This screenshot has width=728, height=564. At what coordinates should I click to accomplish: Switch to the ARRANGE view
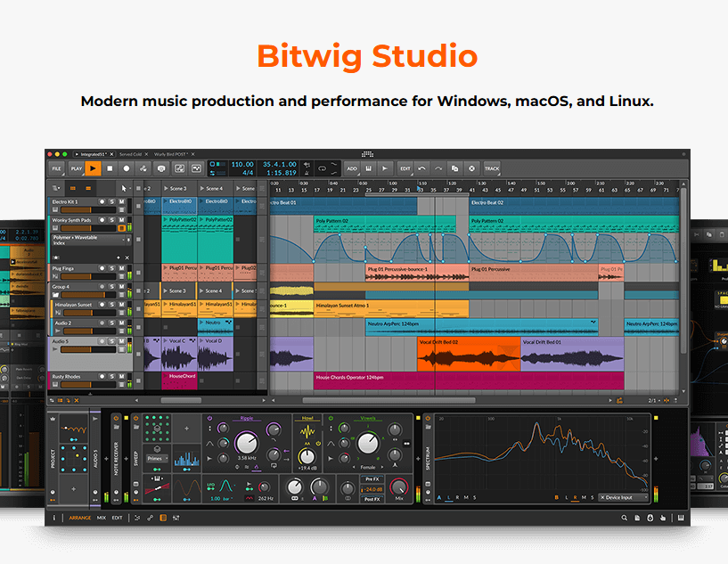[80, 518]
